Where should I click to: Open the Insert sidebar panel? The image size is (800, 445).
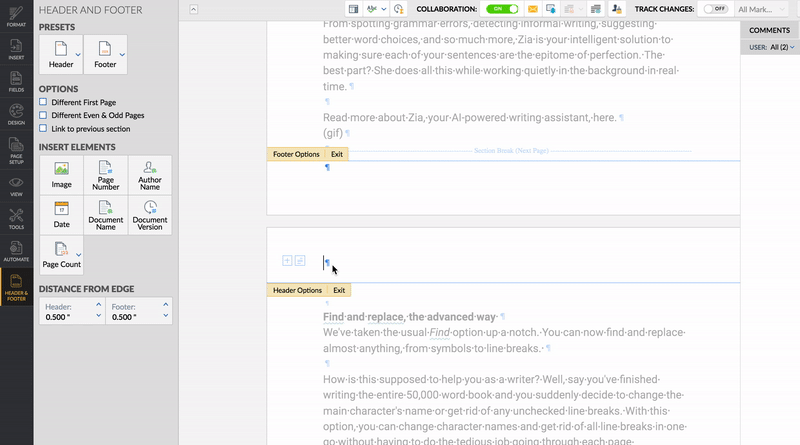coord(16,50)
